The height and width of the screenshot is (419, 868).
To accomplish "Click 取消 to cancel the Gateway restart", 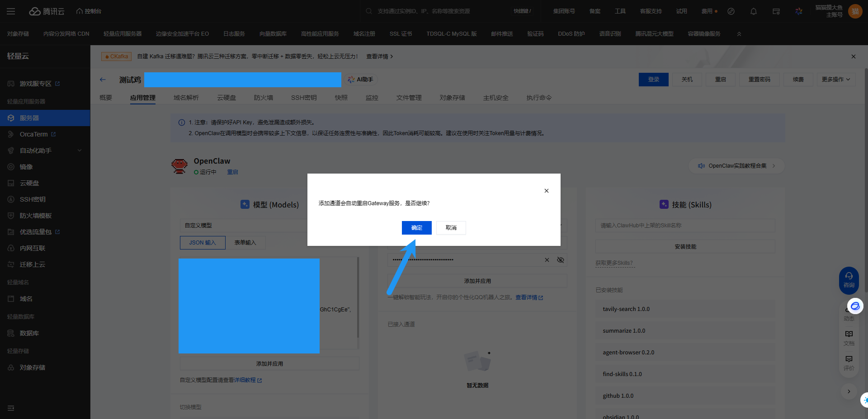I will 451,228.
